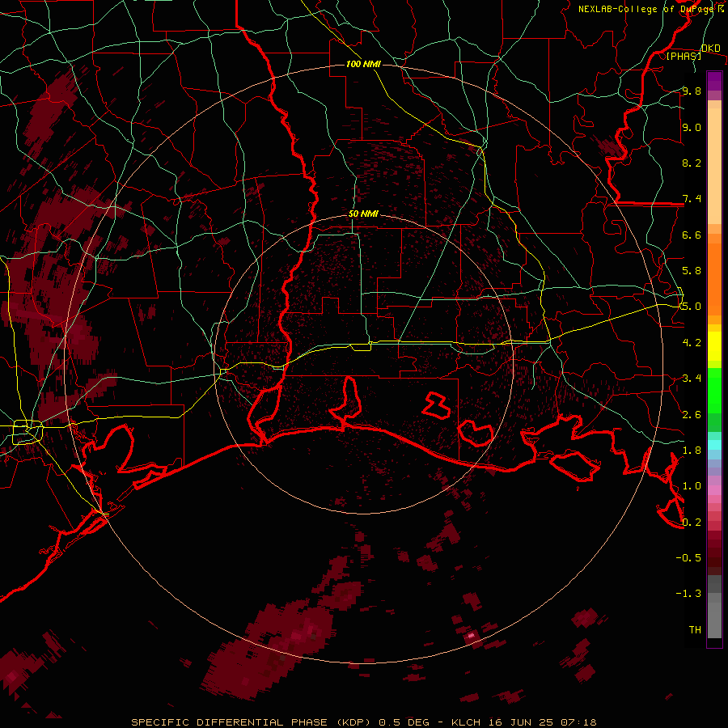Click the peach segment of the color bar

pyautogui.click(x=714, y=166)
